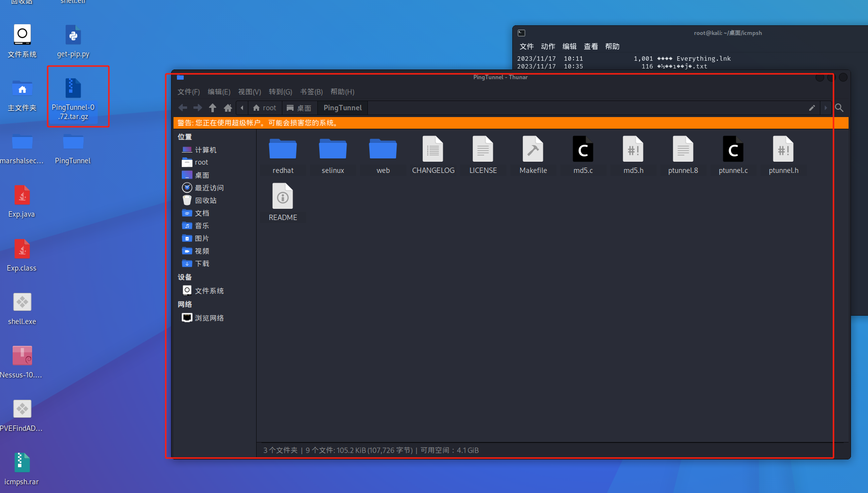The image size is (868, 493).
Task: Open 编辑 menu in terminal window
Action: coord(569,47)
